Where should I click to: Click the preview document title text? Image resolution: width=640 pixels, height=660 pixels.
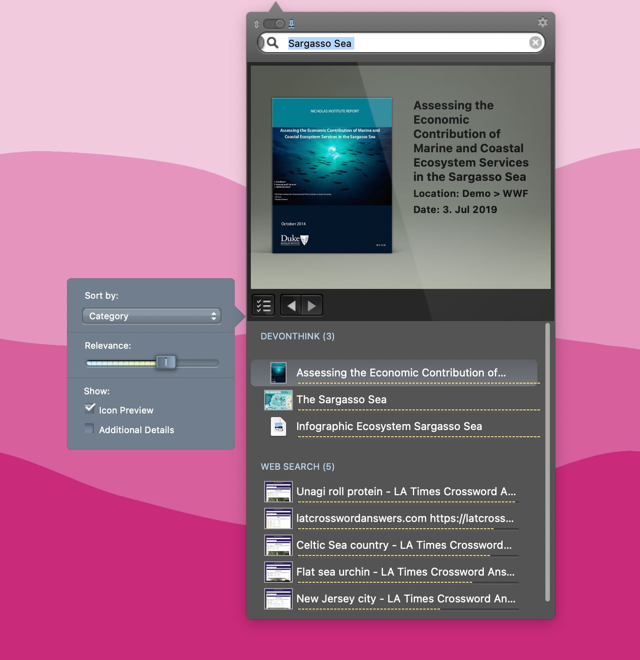470,141
